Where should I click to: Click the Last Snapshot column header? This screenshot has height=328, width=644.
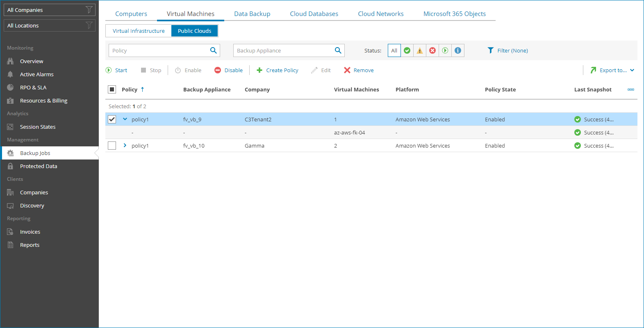[x=593, y=89]
